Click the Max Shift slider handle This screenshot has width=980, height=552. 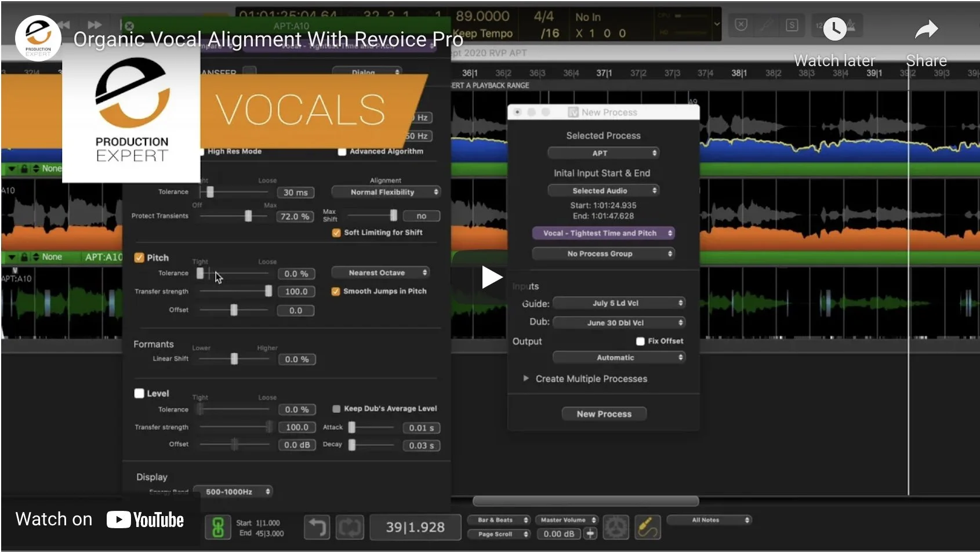(394, 216)
